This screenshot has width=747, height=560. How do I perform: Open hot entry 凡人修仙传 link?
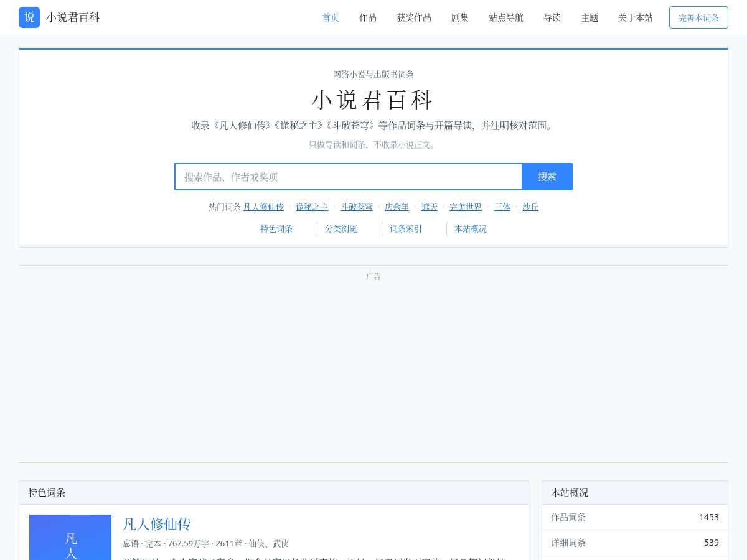(x=263, y=207)
